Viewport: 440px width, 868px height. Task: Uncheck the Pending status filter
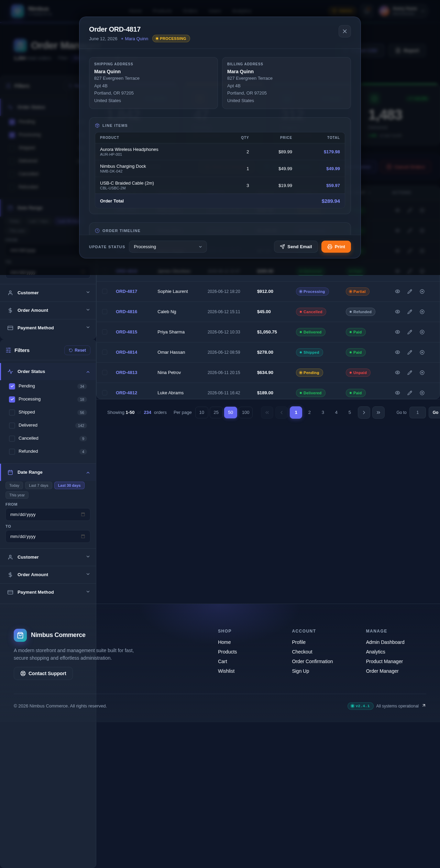12,386
